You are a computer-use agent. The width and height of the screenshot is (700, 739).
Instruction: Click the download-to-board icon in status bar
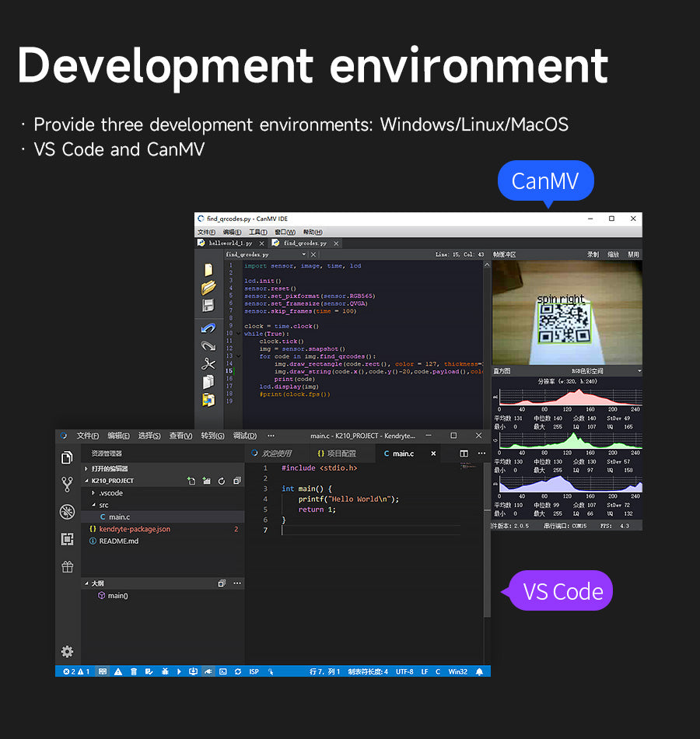[x=193, y=671]
